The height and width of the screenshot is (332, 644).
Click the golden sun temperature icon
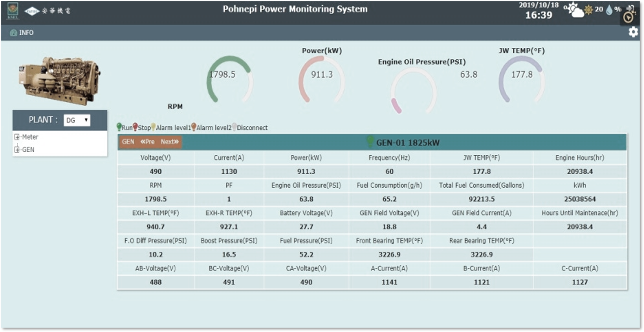588,10
